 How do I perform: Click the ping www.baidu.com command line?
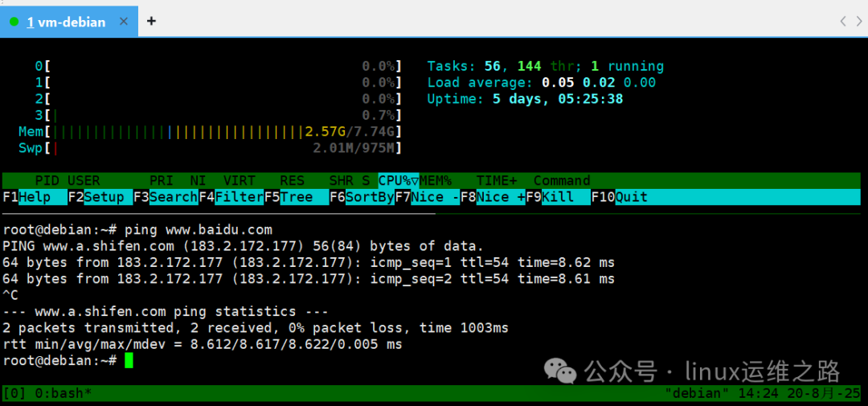(x=137, y=230)
